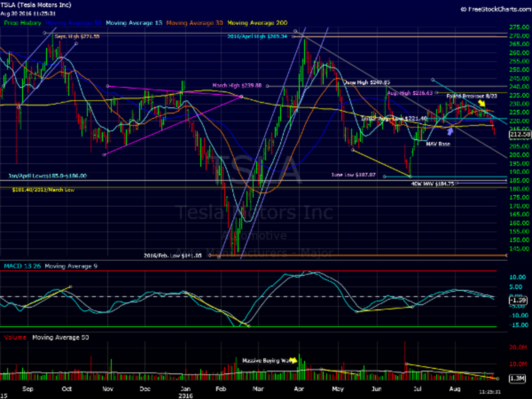Click the March High $239.88 label

(x=237, y=86)
